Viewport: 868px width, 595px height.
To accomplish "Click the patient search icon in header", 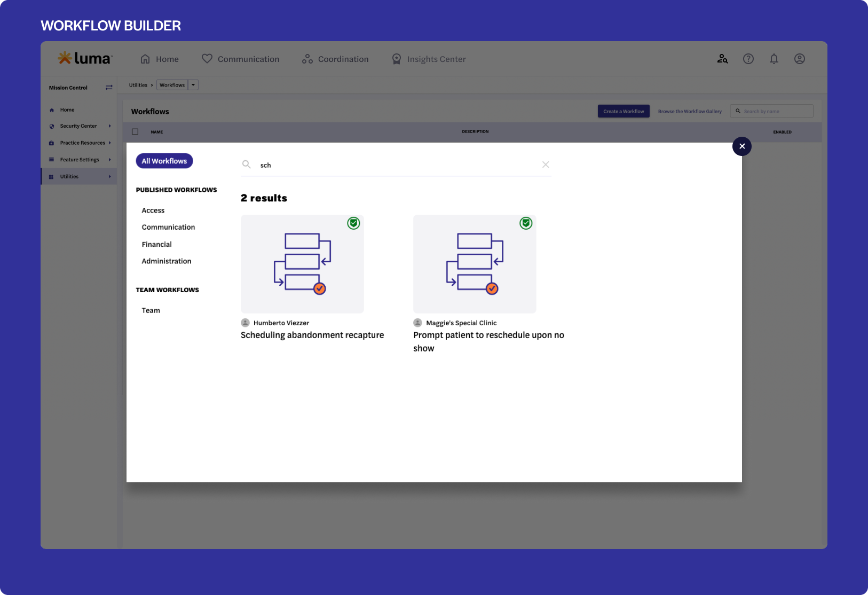I will click(x=722, y=59).
